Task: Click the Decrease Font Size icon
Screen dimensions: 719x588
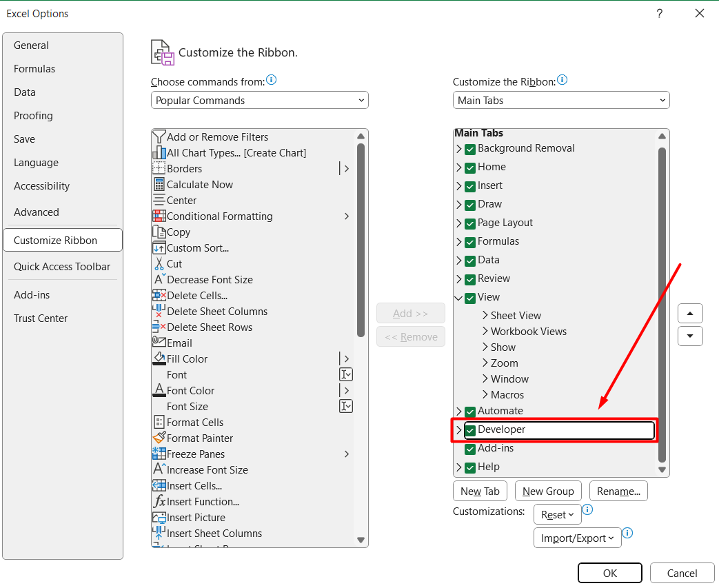Action: [159, 279]
